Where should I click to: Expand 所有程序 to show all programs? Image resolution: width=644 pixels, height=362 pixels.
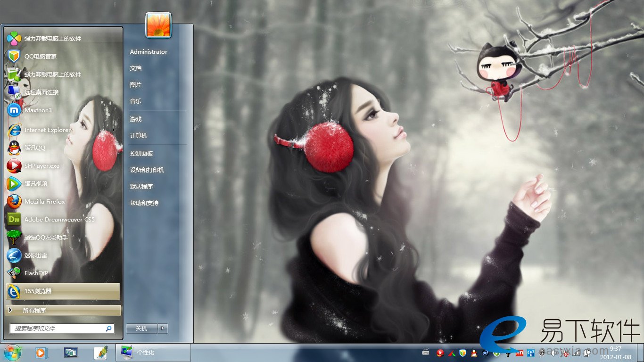63,310
